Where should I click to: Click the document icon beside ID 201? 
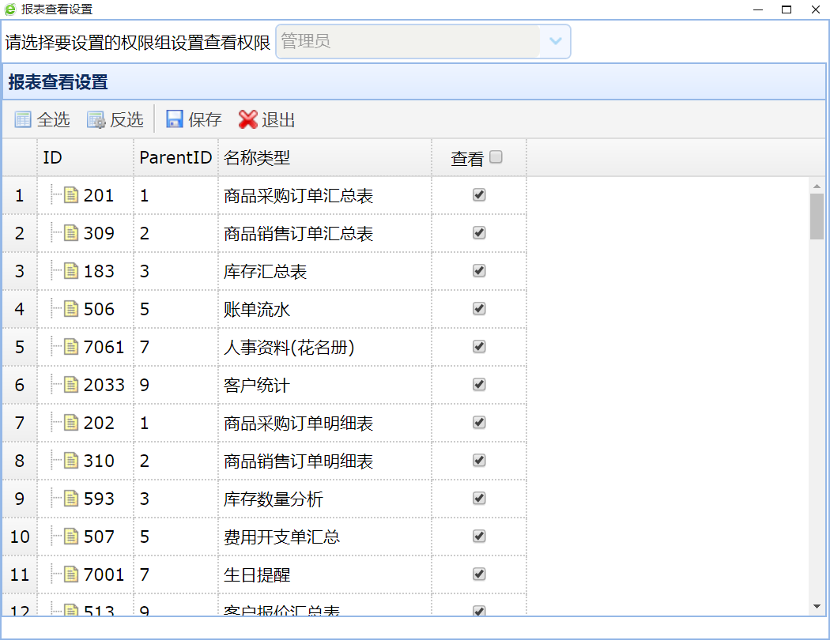72,195
